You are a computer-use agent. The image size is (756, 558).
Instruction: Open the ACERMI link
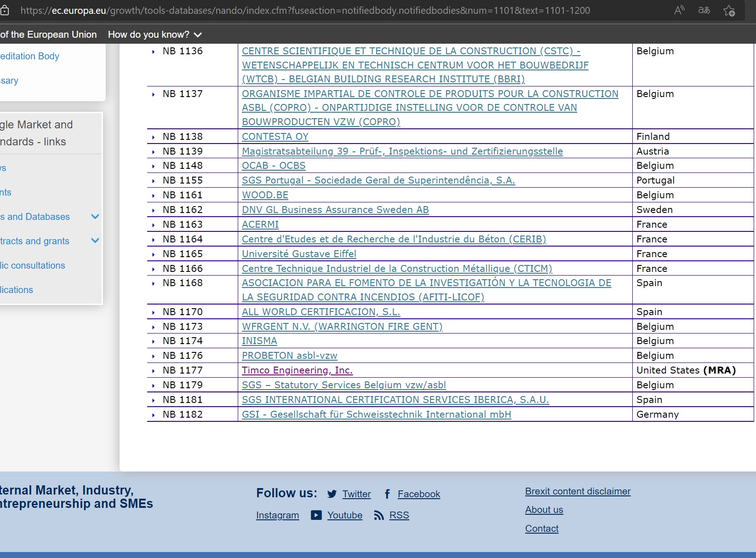point(260,224)
